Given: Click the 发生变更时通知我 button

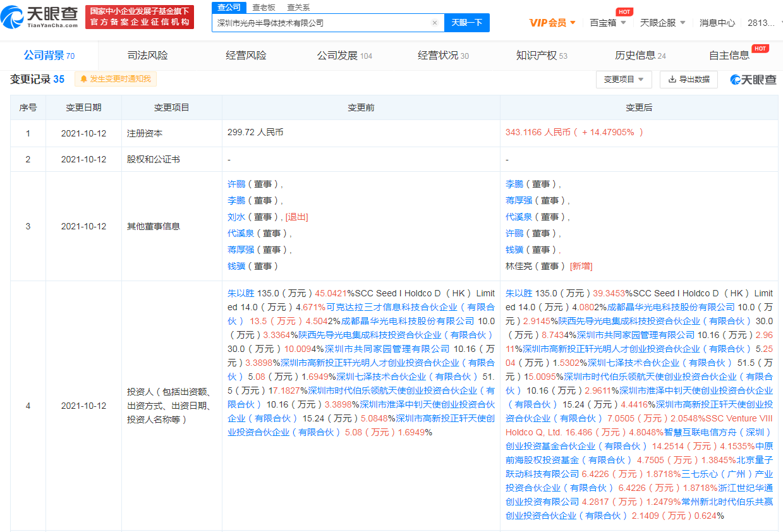Looking at the screenshot, I should [x=116, y=79].
